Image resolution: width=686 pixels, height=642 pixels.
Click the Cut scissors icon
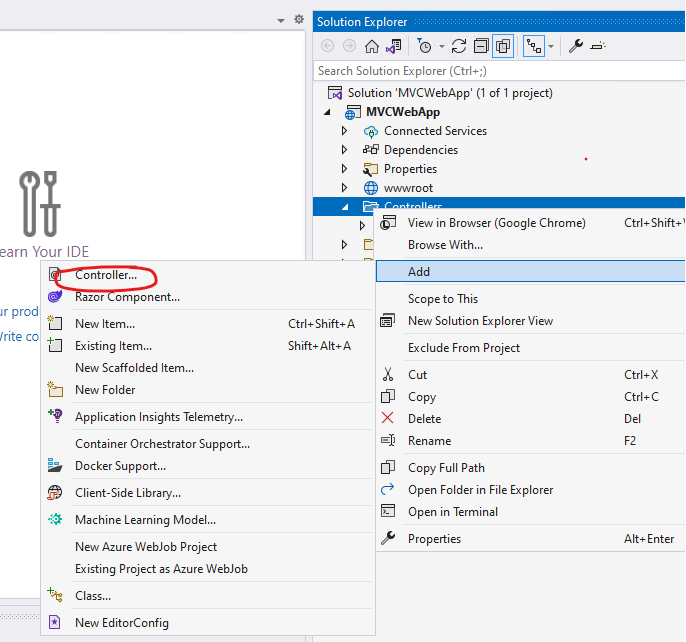(x=388, y=375)
